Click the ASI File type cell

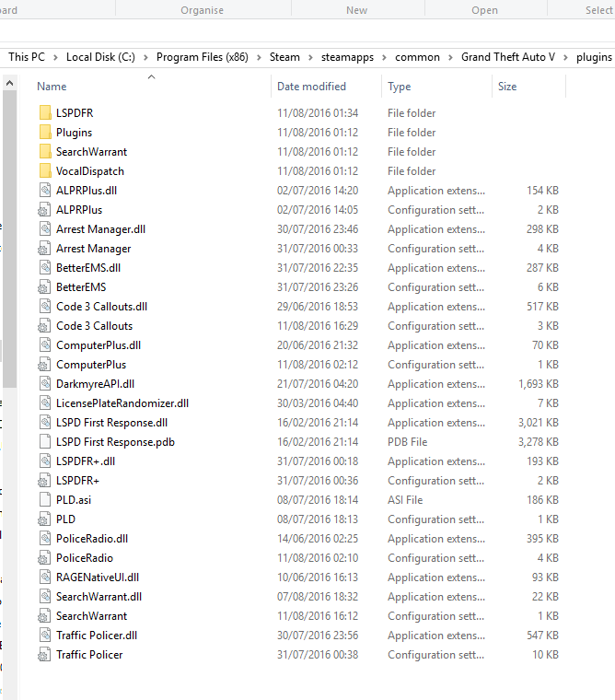click(x=405, y=500)
